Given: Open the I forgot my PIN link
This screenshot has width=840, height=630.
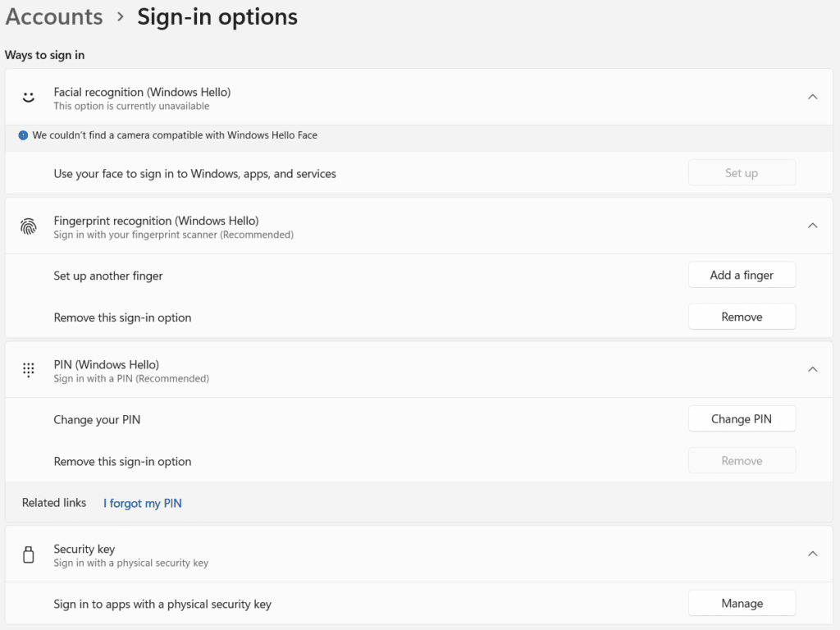Looking at the screenshot, I should coord(143,503).
